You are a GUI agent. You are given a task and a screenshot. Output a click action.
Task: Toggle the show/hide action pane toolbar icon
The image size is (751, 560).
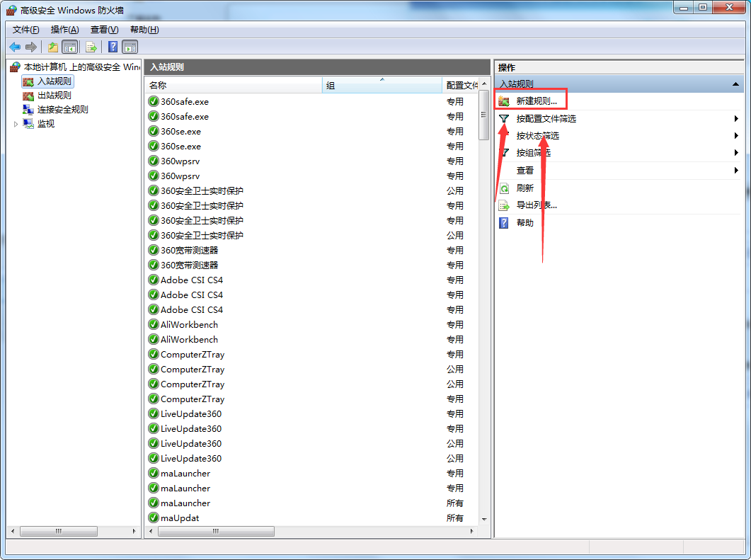coord(130,47)
